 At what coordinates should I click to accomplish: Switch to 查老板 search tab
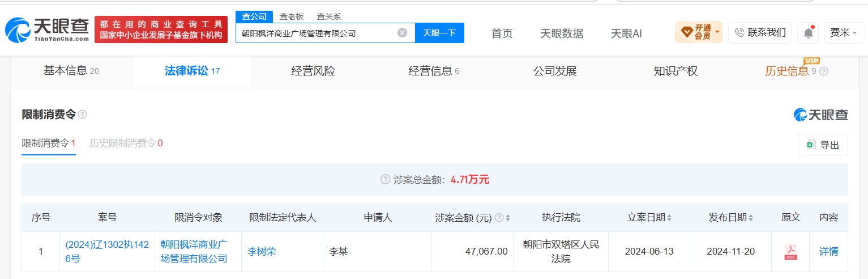tap(292, 16)
